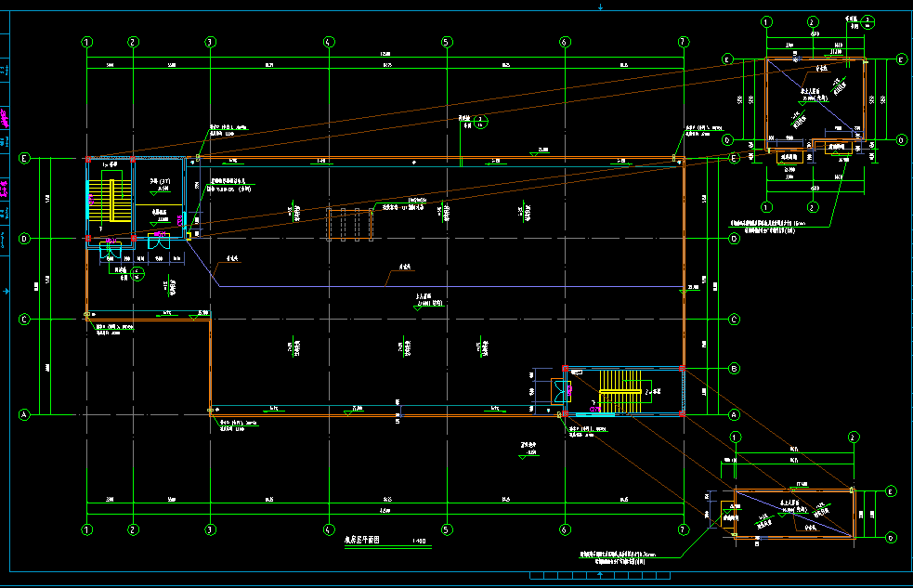The height and width of the screenshot is (588, 913).
Task: Click grid bubble 7 at bottom of main plan
Action: pos(684,530)
